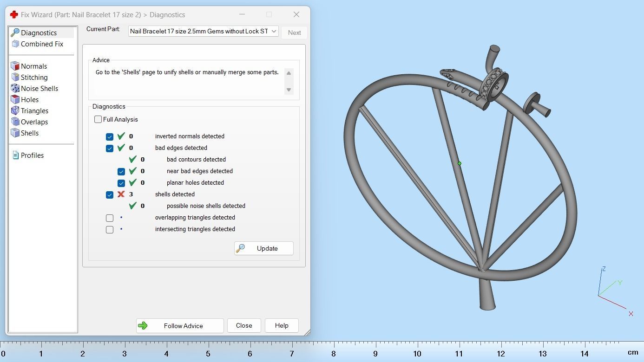Click the Advice box scroll up arrow
Screen dimensions: 644x362
pyautogui.click(x=289, y=73)
